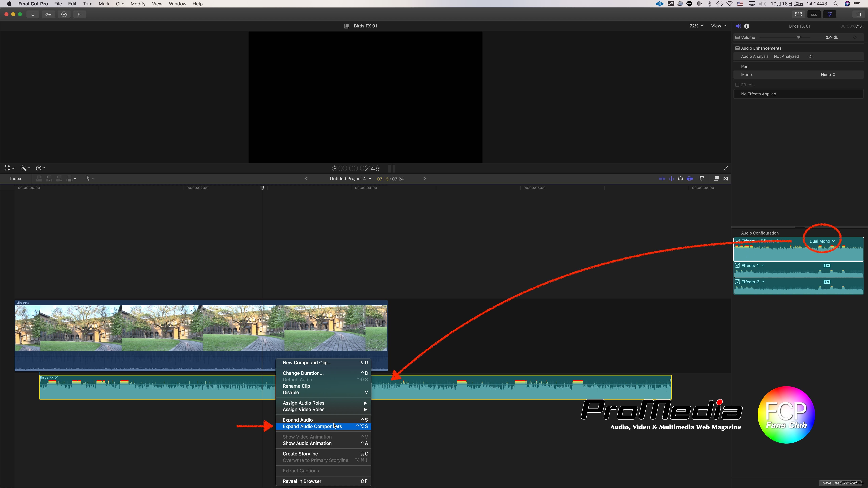Click the Index button
Screen dimensions: 868x488
(x=15, y=178)
